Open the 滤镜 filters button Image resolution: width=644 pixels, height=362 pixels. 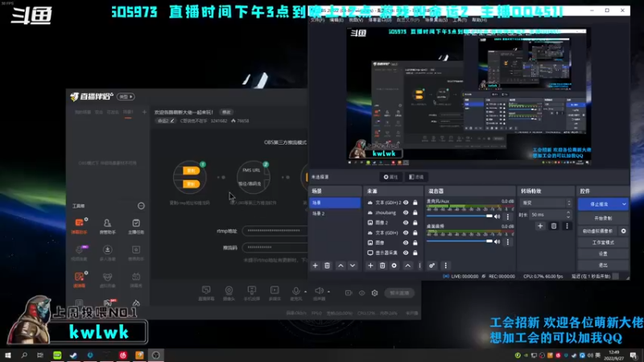416,177
